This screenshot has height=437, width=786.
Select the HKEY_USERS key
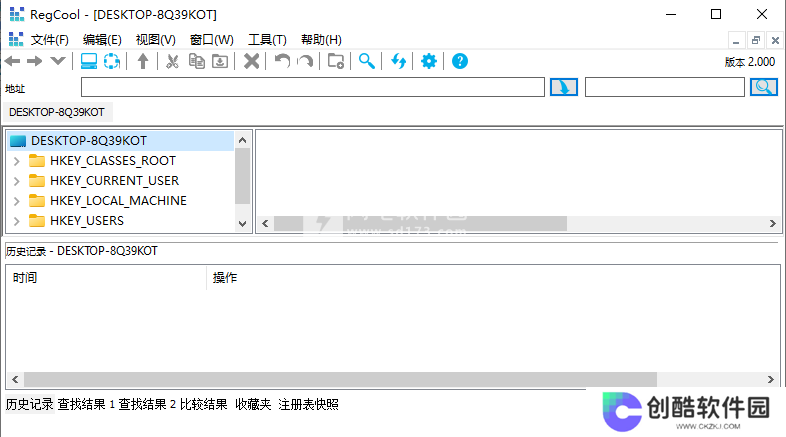coord(87,221)
